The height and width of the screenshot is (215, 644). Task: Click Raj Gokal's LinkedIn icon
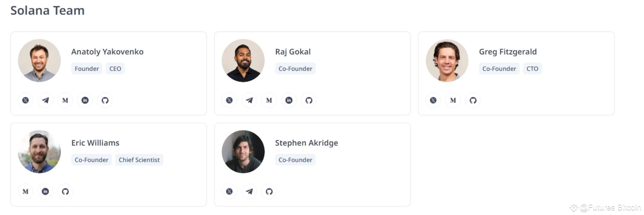289,100
